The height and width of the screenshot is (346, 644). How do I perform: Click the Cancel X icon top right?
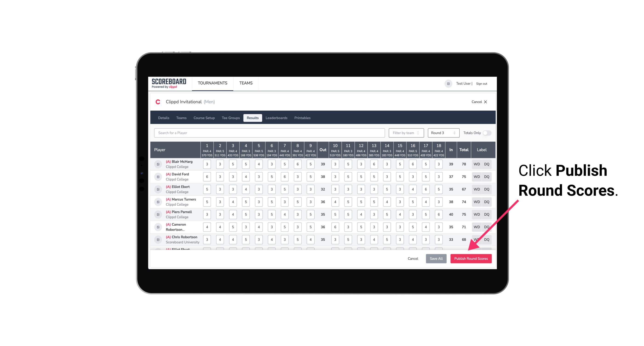485,101
